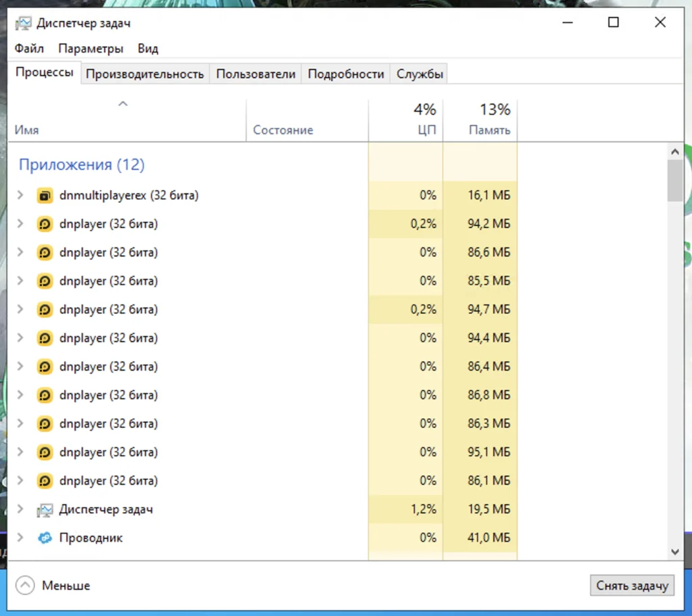Click the Диспетчер задач title bar icon
The height and width of the screenshot is (616, 692).
click(23, 23)
